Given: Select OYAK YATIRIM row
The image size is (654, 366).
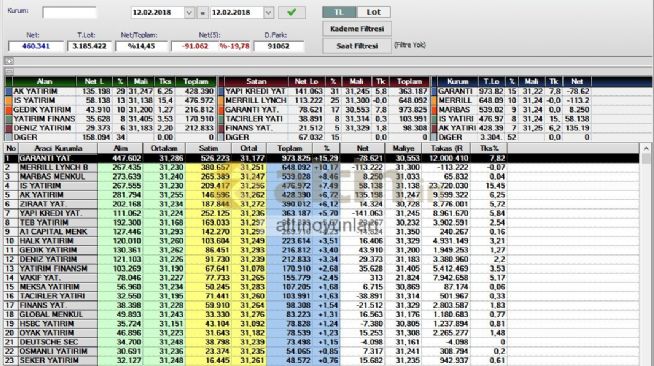Looking at the screenshot, I should pos(321,333).
